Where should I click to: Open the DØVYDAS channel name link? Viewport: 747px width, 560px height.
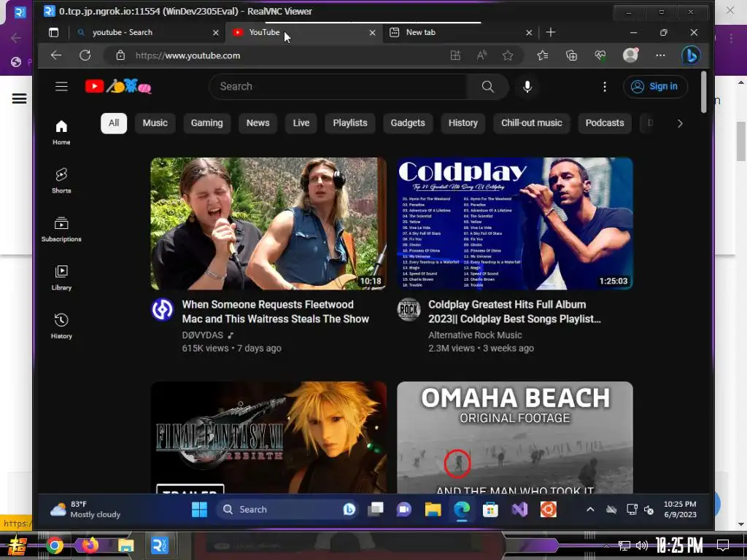point(203,335)
